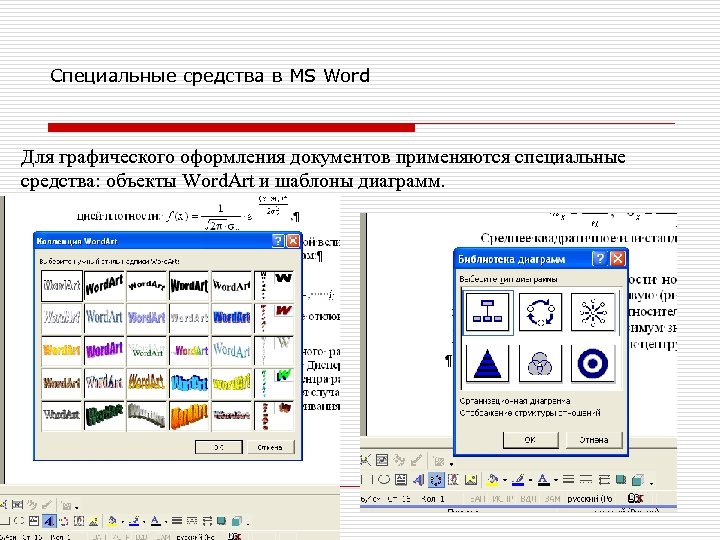Select the Organization Chart diagram type

click(x=487, y=312)
